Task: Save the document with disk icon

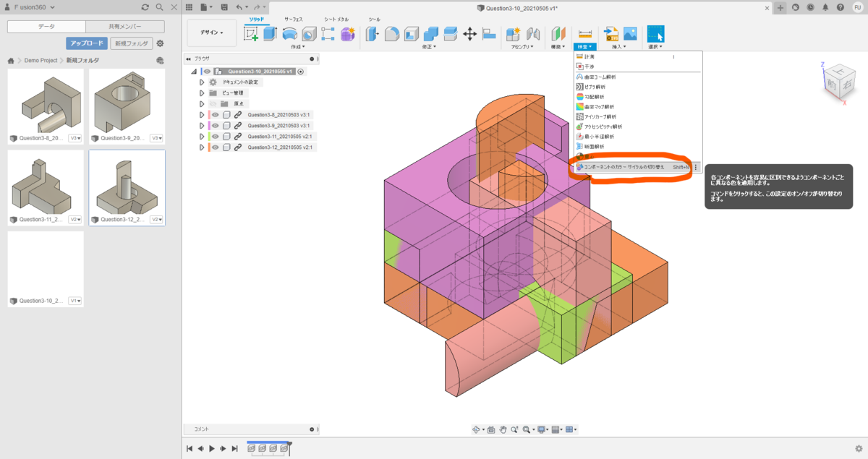Action: 224,7
